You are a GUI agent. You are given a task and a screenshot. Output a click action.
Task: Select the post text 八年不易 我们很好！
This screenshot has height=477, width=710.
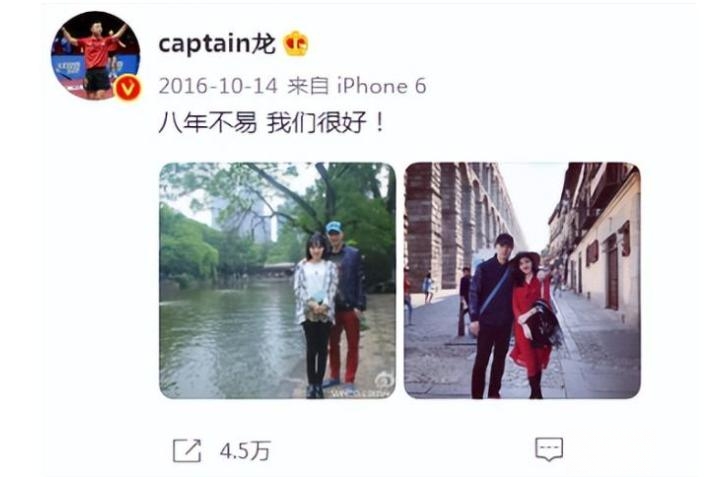pos(272,123)
